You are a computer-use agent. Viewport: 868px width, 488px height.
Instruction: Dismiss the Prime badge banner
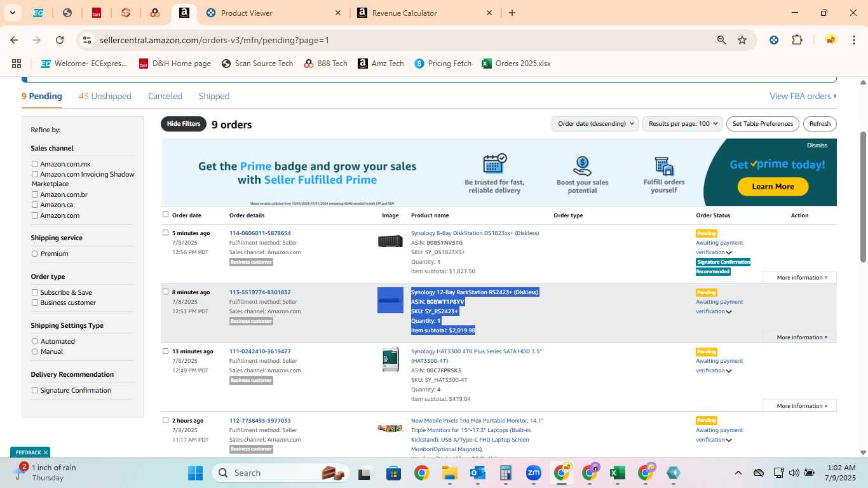point(817,146)
